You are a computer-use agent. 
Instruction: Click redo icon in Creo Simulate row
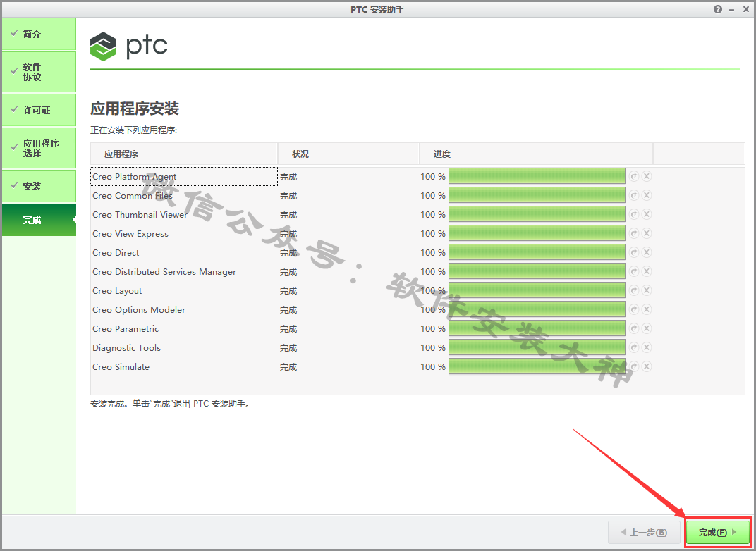(x=634, y=366)
